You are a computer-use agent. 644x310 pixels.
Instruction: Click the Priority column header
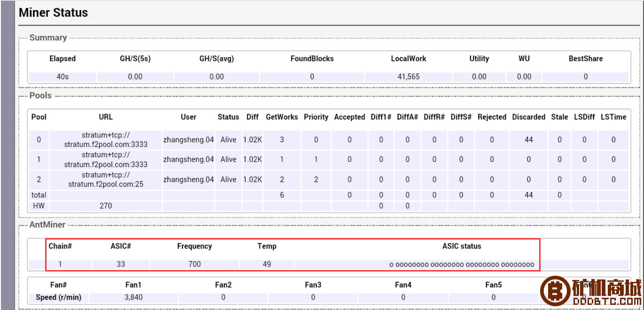(x=316, y=117)
